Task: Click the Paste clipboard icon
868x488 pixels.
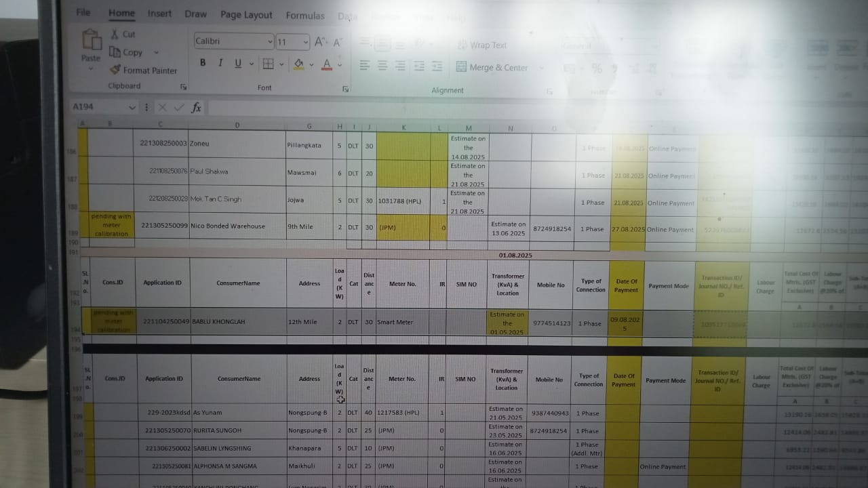Action: 91,39
